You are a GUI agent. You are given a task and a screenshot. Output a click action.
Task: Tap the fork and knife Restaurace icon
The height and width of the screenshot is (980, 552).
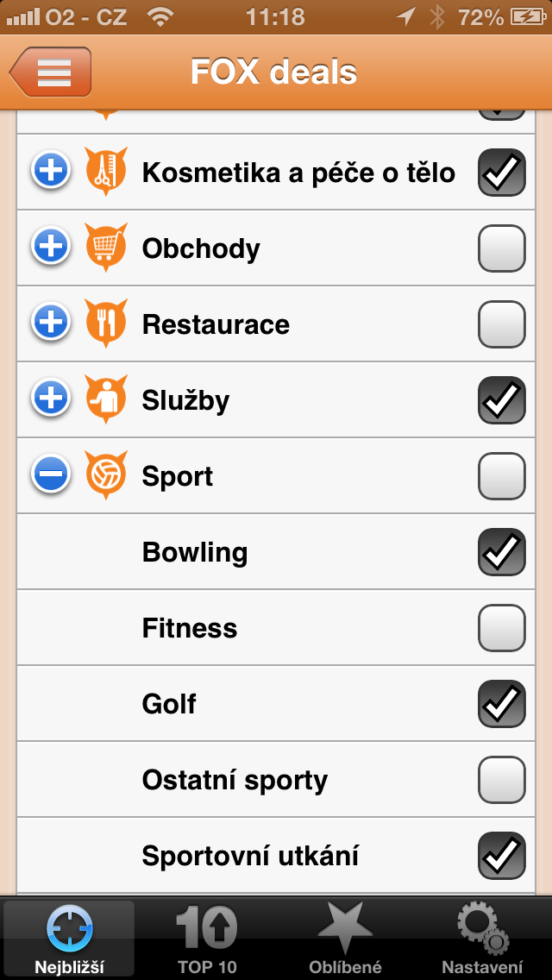click(x=106, y=323)
